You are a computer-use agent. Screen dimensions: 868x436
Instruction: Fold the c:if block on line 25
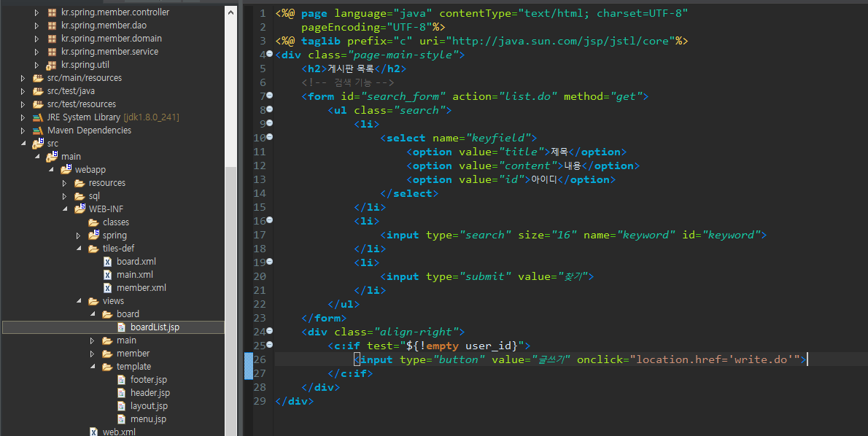(x=270, y=344)
